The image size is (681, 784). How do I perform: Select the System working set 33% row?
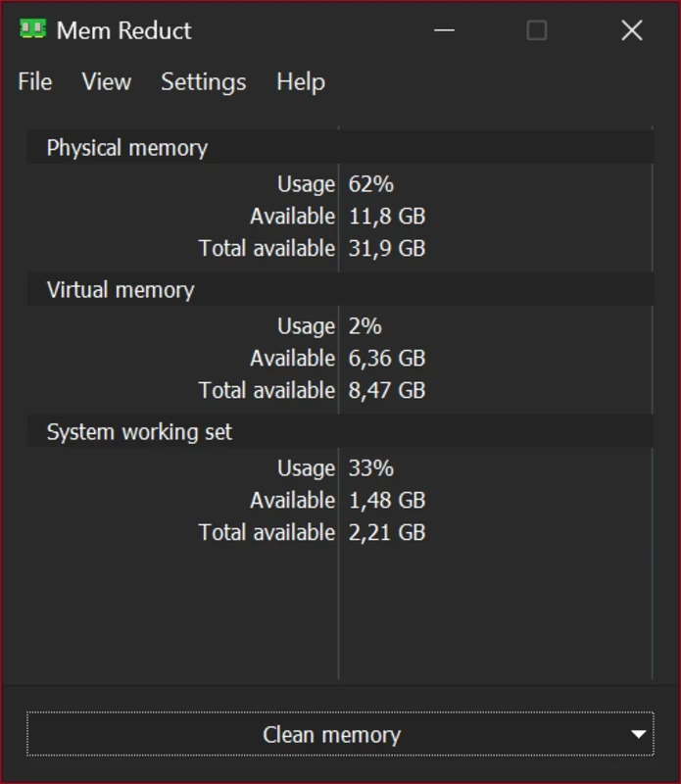[x=370, y=468]
